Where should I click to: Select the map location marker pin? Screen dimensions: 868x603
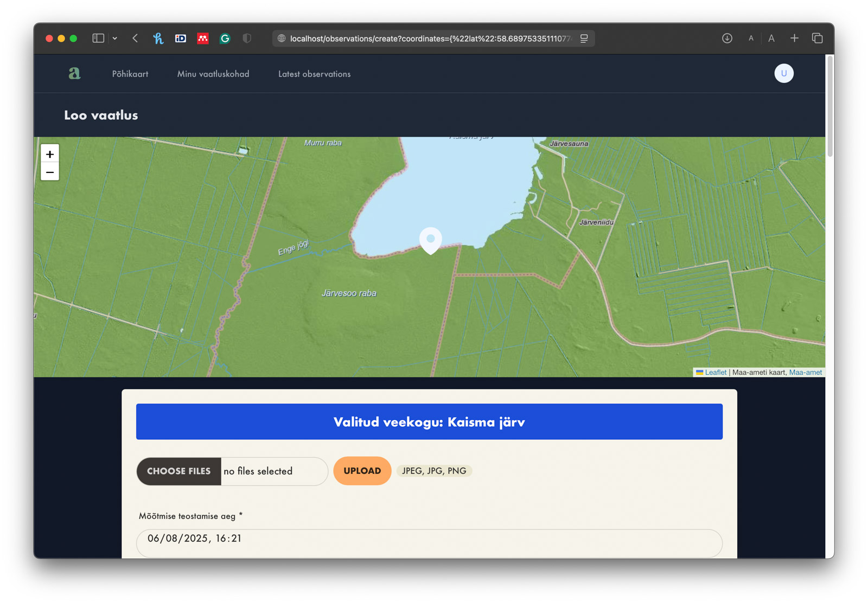(430, 240)
